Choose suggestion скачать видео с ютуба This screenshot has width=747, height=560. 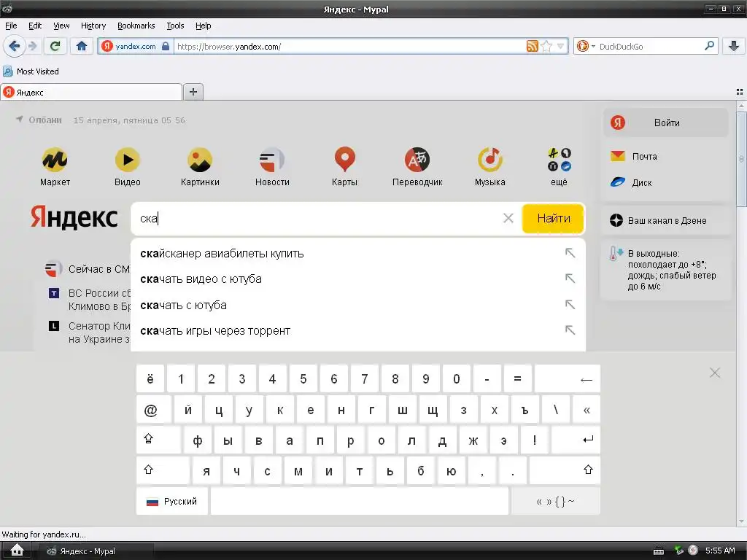click(x=358, y=279)
